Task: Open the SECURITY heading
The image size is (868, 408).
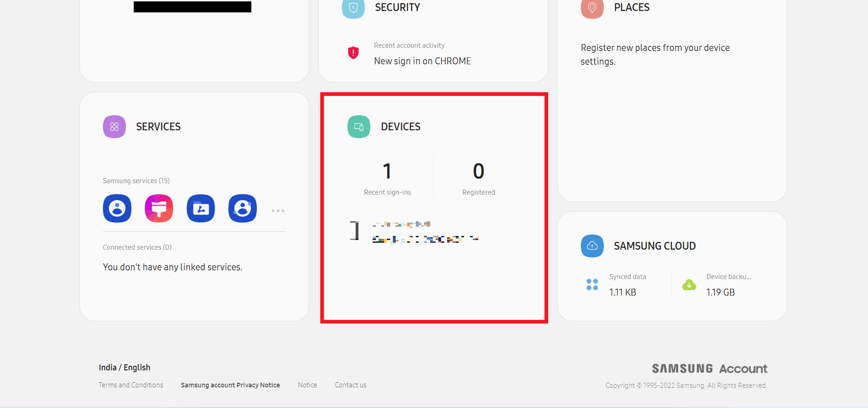Action: coord(397,7)
